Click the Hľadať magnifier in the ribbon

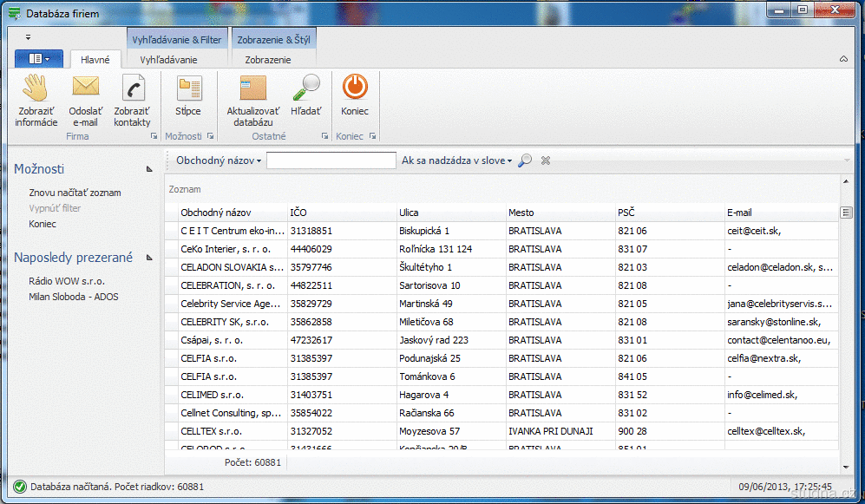coord(305,88)
